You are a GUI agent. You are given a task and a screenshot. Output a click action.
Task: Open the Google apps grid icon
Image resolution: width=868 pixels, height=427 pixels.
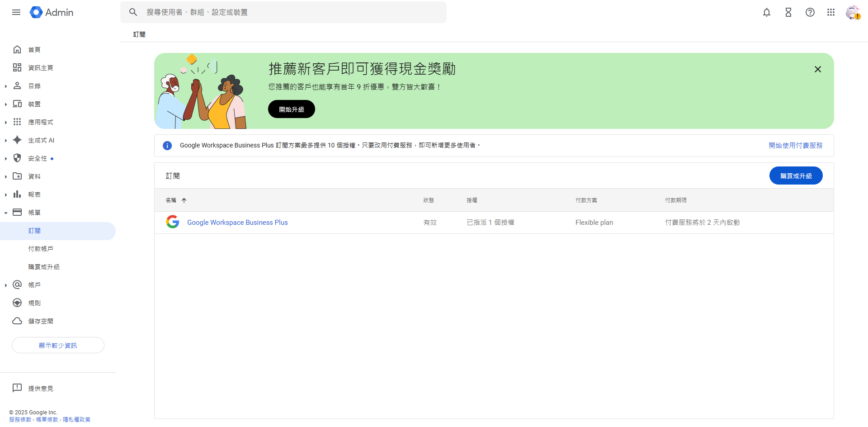click(831, 12)
